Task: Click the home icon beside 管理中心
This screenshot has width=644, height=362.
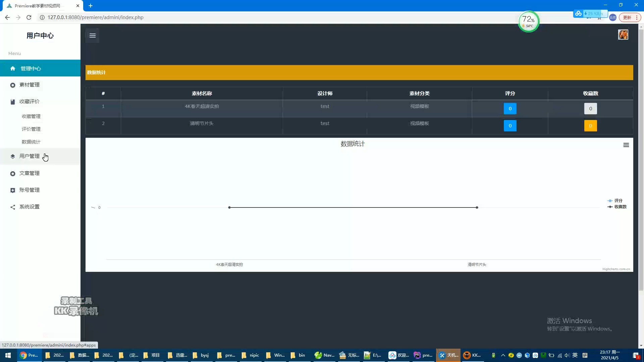Action: tap(13, 68)
